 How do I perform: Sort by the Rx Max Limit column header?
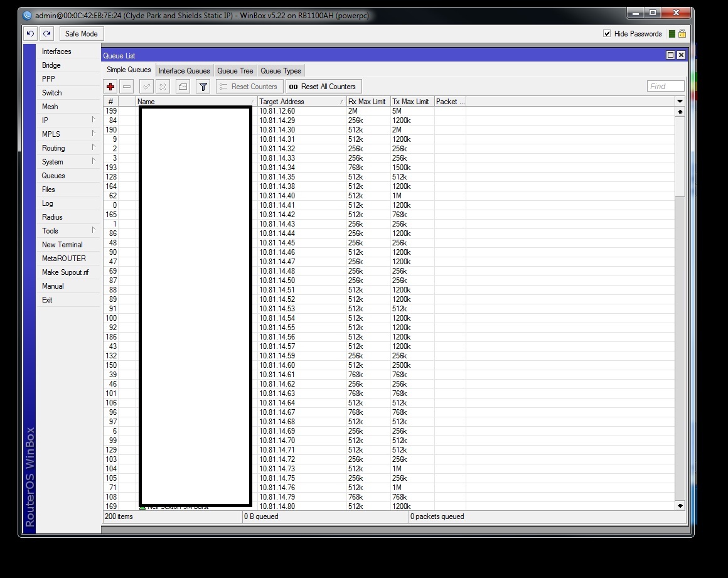(368, 101)
